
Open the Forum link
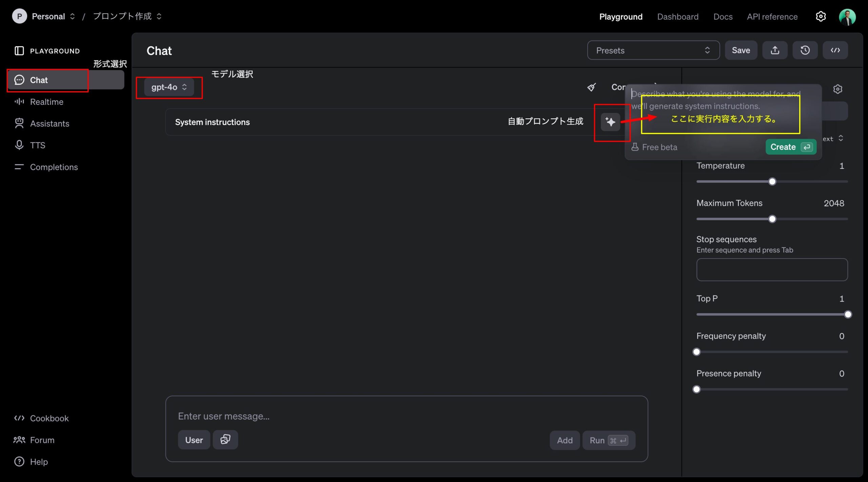point(42,440)
